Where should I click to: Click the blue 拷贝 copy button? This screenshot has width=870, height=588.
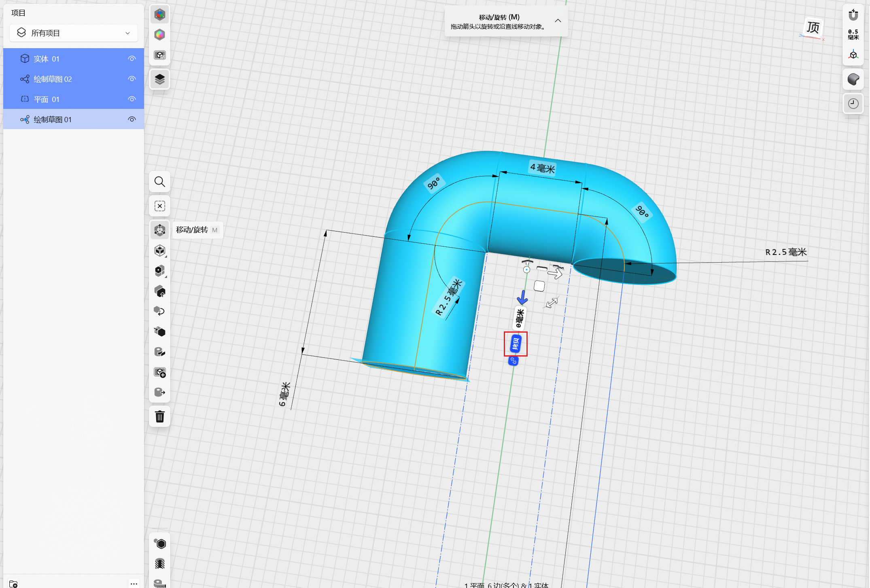point(516,344)
